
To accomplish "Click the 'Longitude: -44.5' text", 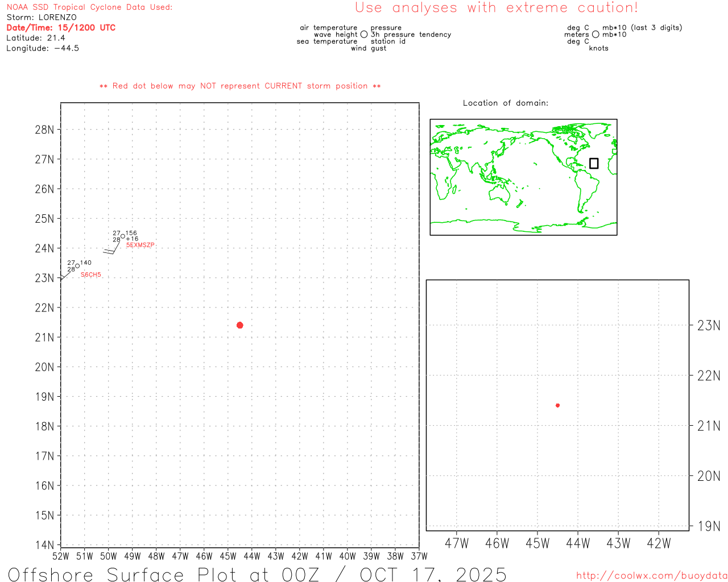I will coord(43,48).
